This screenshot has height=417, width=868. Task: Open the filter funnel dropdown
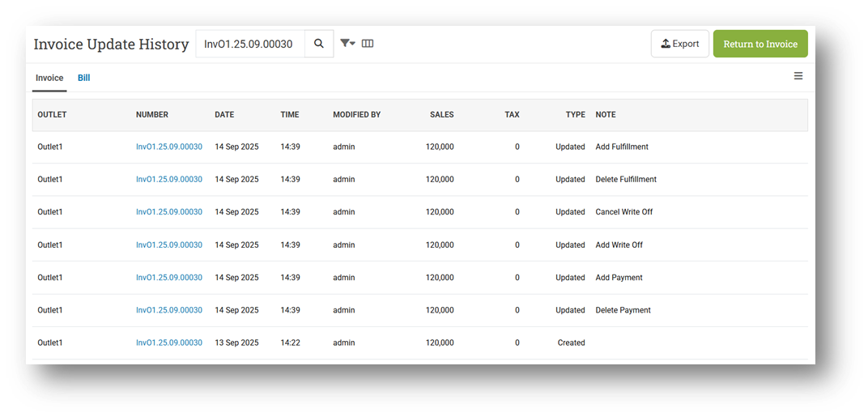coord(347,43)
